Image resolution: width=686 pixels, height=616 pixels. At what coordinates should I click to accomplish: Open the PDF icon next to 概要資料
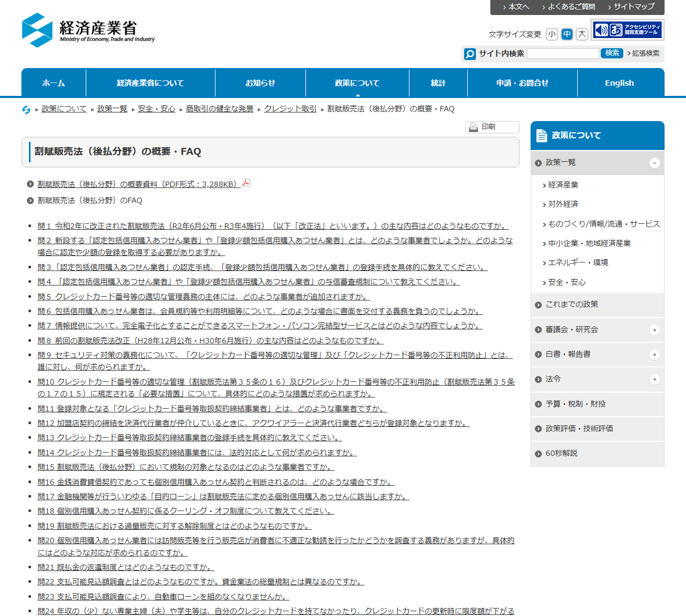[x=247, y=183]
